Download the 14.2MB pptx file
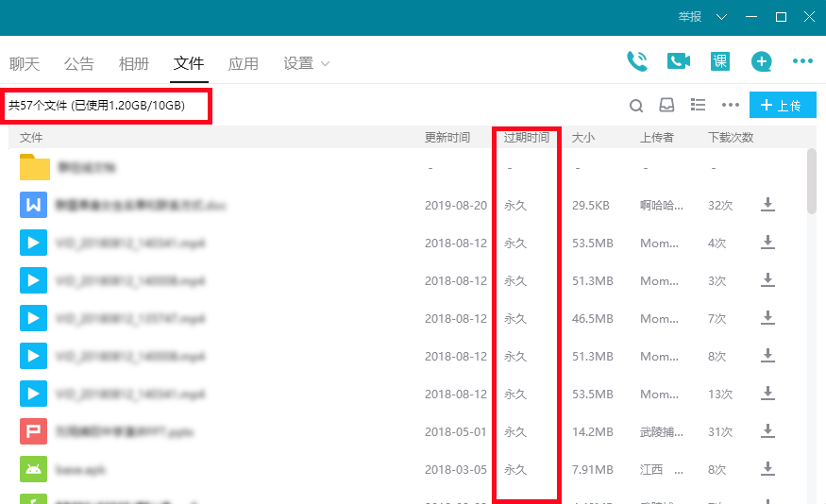This screenshot has width=826, height=504. coord(767,431)
